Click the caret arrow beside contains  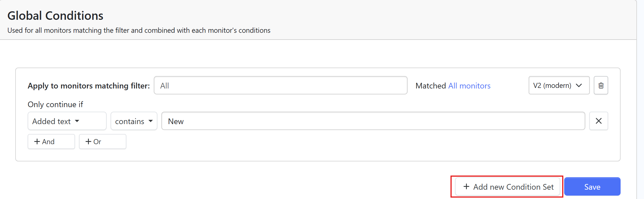pos(151,121)
